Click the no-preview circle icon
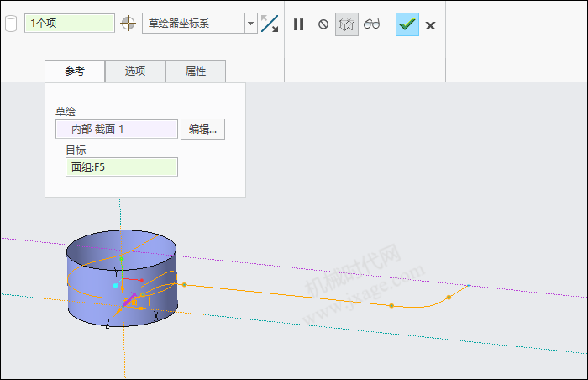Viewport: 588px width, 380px height. click(x=323, y=24)
